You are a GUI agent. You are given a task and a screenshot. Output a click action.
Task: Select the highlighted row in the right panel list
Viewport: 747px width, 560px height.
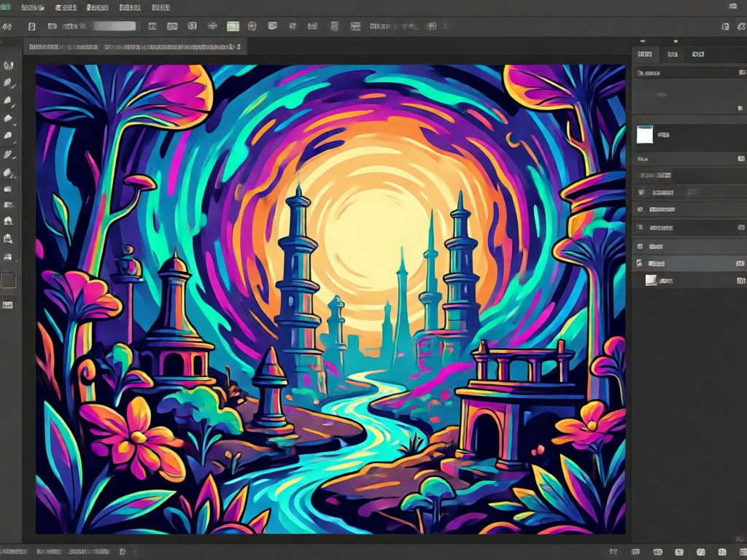tap(689, 263)
